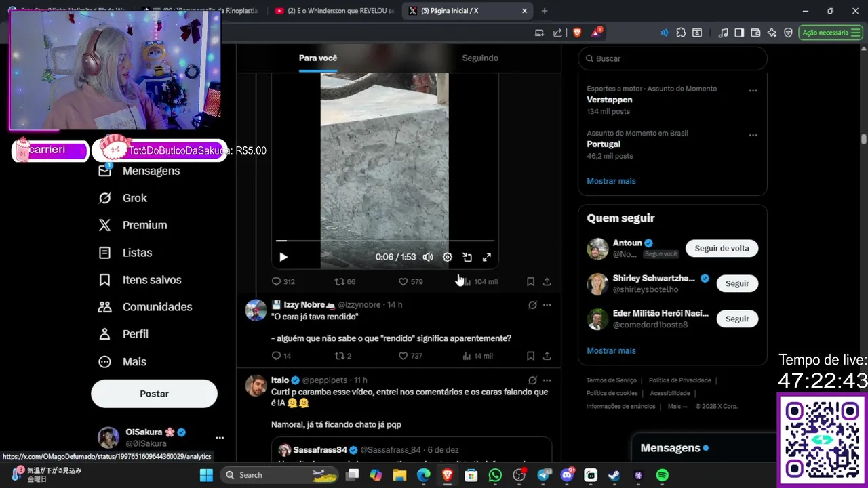
Task: Seek on the video progress bar
Action: point(384,241)
